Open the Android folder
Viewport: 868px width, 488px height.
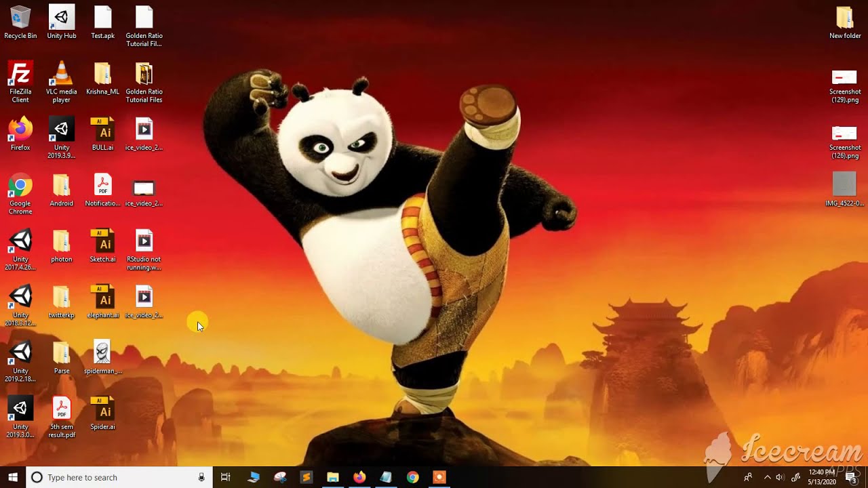(x=62, y=190)
